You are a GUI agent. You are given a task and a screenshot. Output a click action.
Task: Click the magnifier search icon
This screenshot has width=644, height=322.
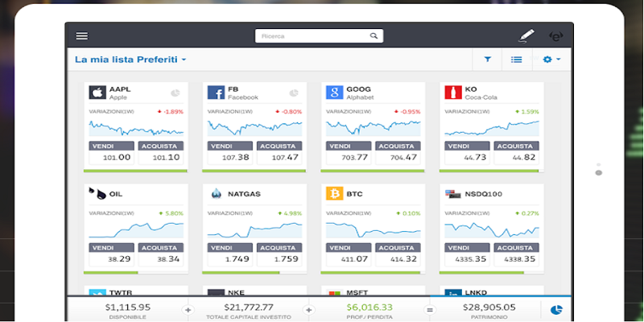[374, 35]
